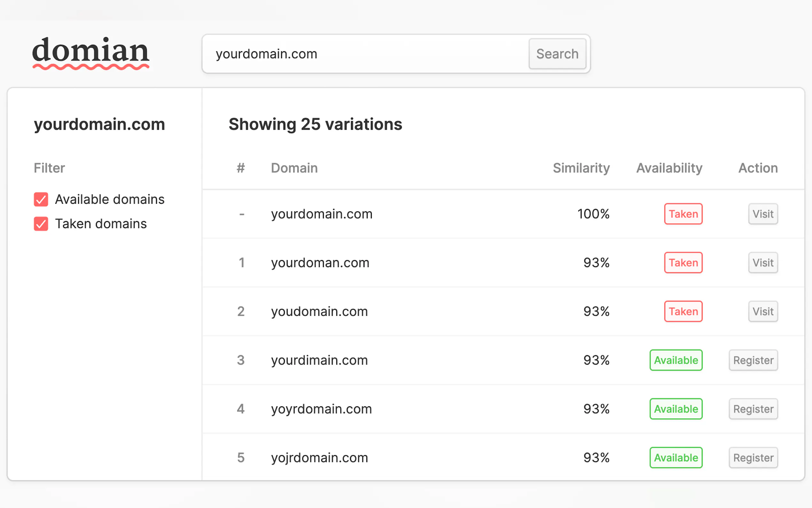Click Available badge for yourdimain.com

coord(676,360)
